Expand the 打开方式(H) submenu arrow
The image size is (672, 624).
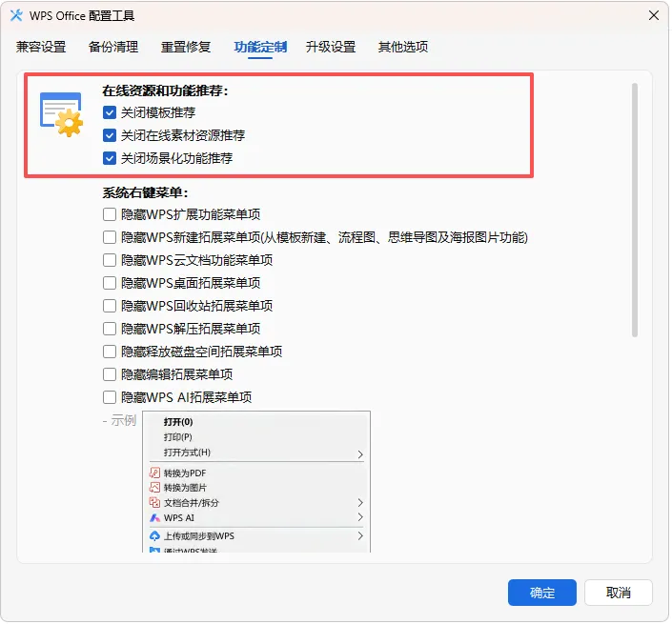pos(360,454)
